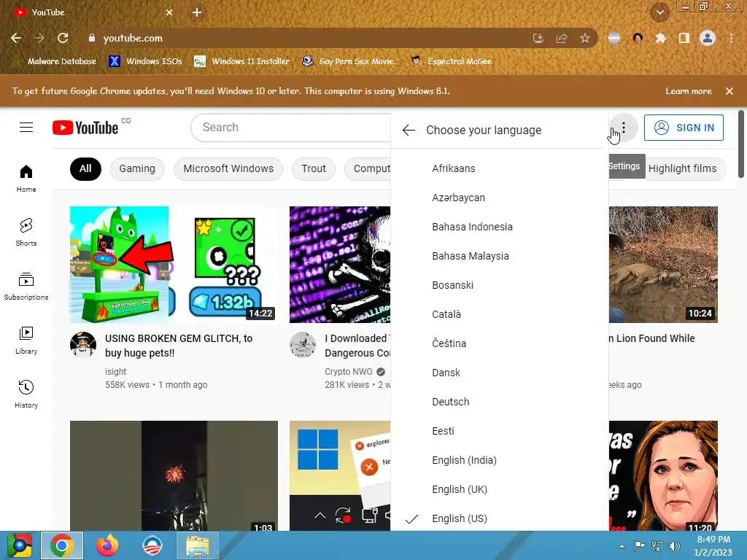
Task: Open Chrome's three-dot menu
Action: click(x=731, y=38)
